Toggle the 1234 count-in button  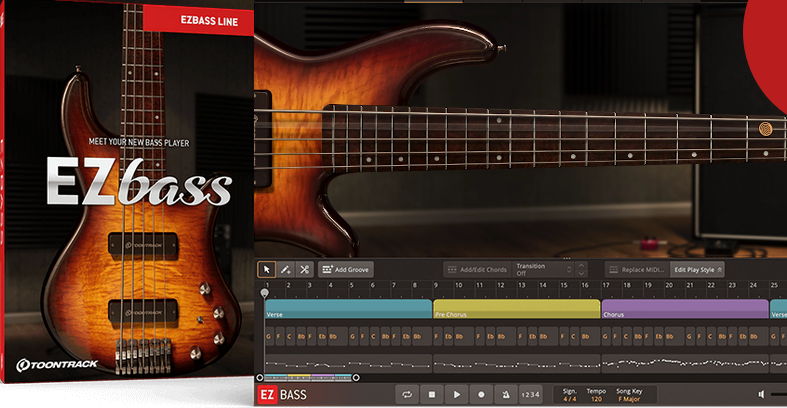[x=530, y=395]
